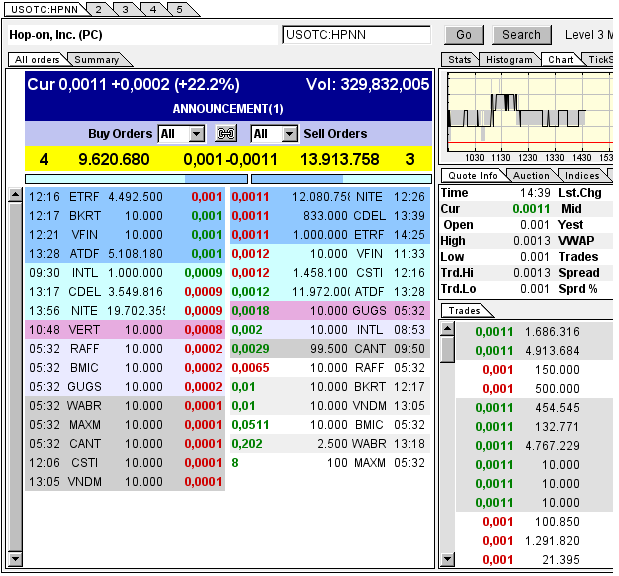Open the Indices tab
Image resolution: width=619 pixels, height=576 pixels.
click(582, 176)
